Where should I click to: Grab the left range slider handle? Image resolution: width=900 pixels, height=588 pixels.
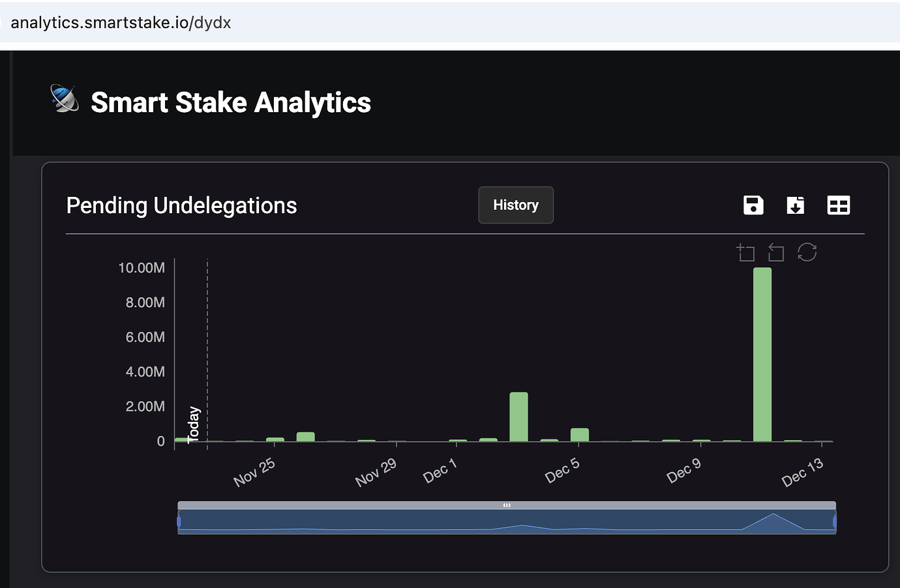179,522
